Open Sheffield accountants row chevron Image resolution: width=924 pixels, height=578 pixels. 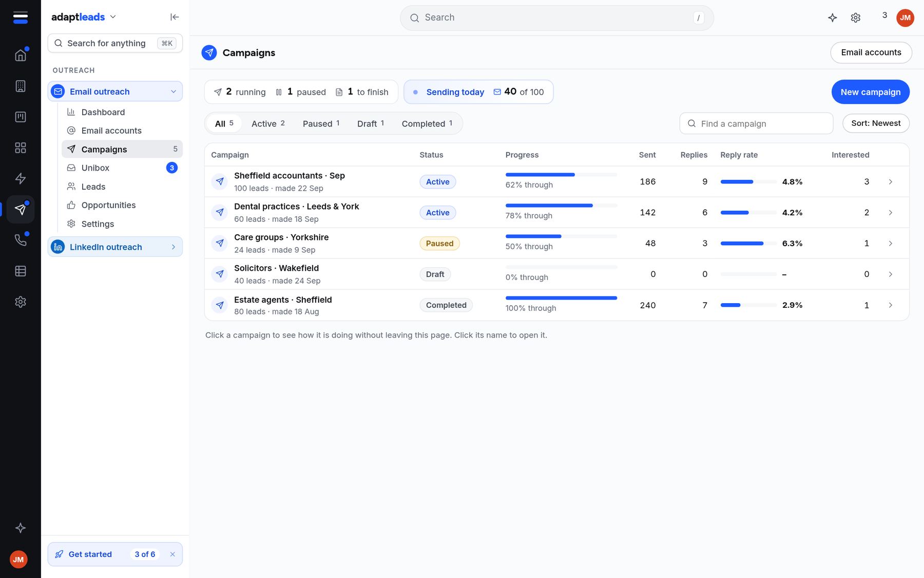coord(891,181)
